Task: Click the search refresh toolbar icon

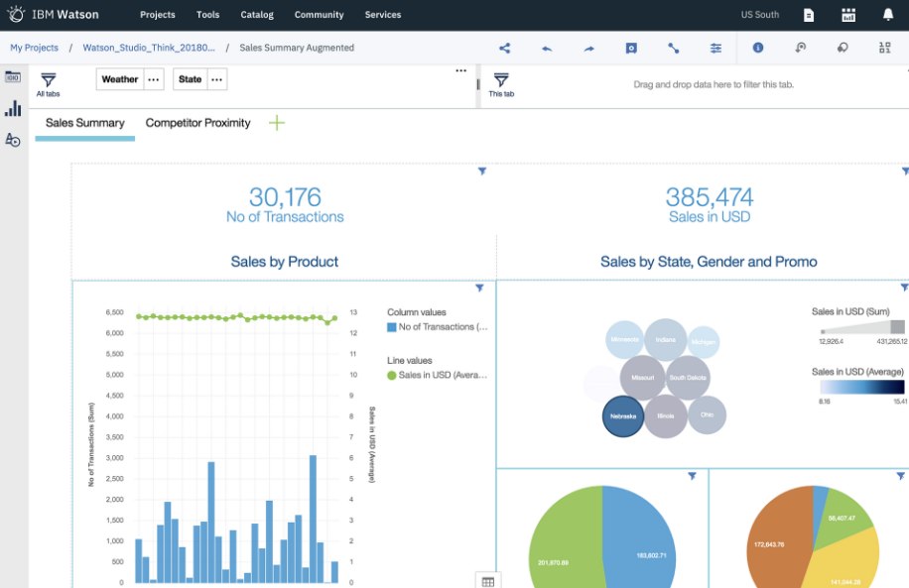Action: tap(801, 48)
